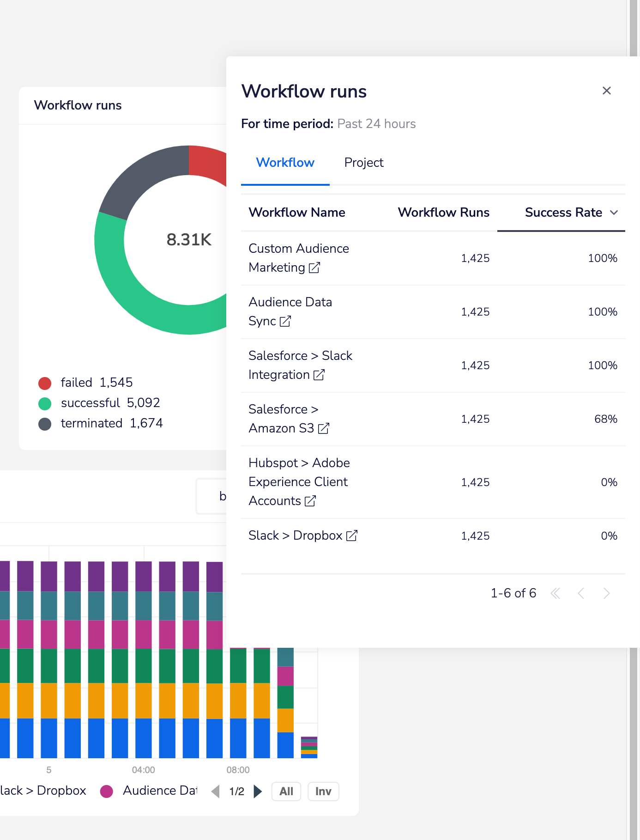Go to first page of results

555,593
